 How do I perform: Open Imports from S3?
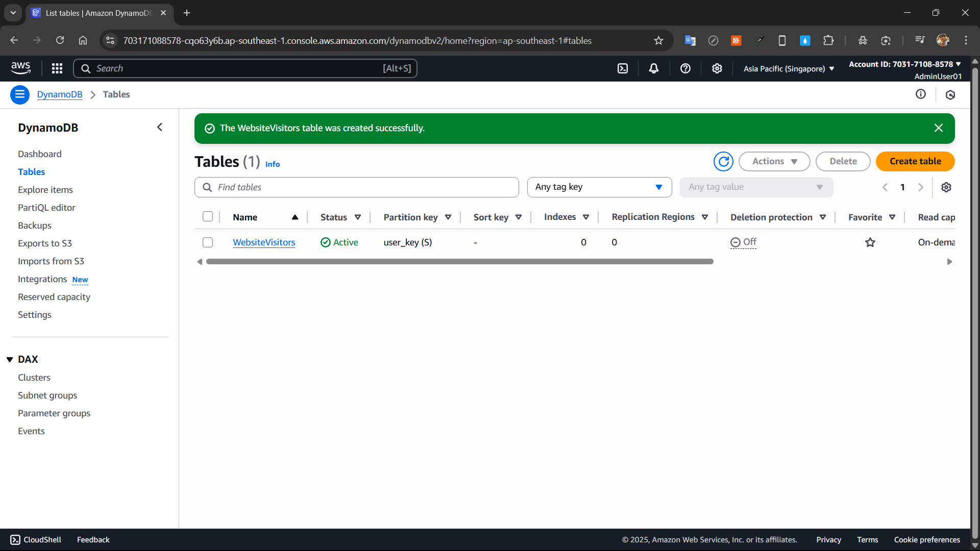51,261
